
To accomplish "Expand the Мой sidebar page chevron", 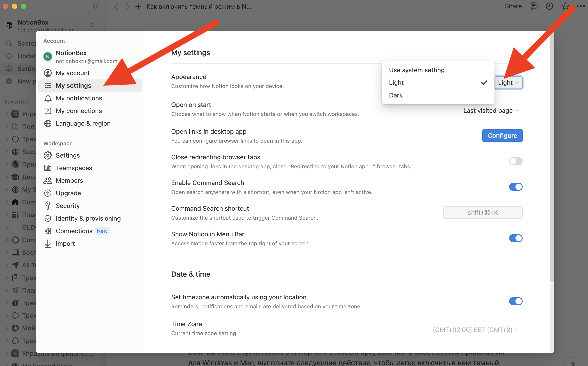I will click(x=7, y=328).
